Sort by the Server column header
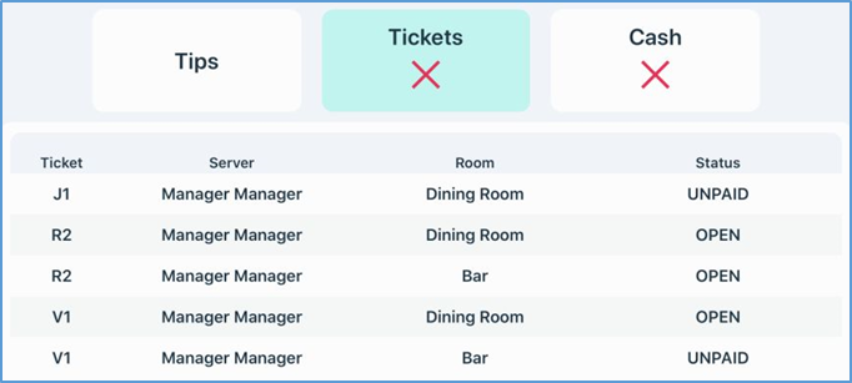 point(231,163)
